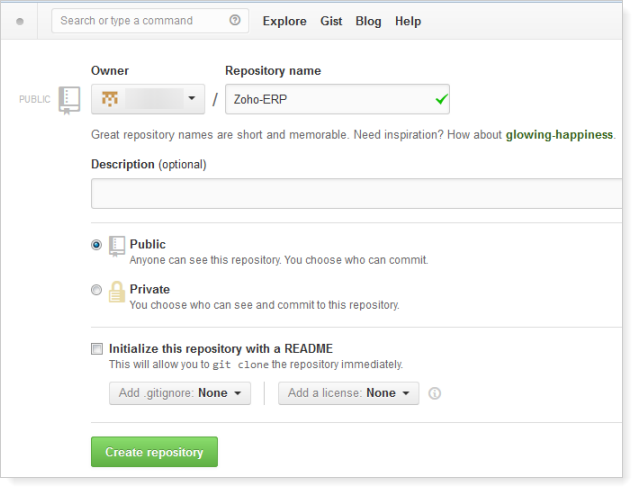638x493 pixels.
Task: Expand the Add a license dropdown
Action: coord(348,393)
